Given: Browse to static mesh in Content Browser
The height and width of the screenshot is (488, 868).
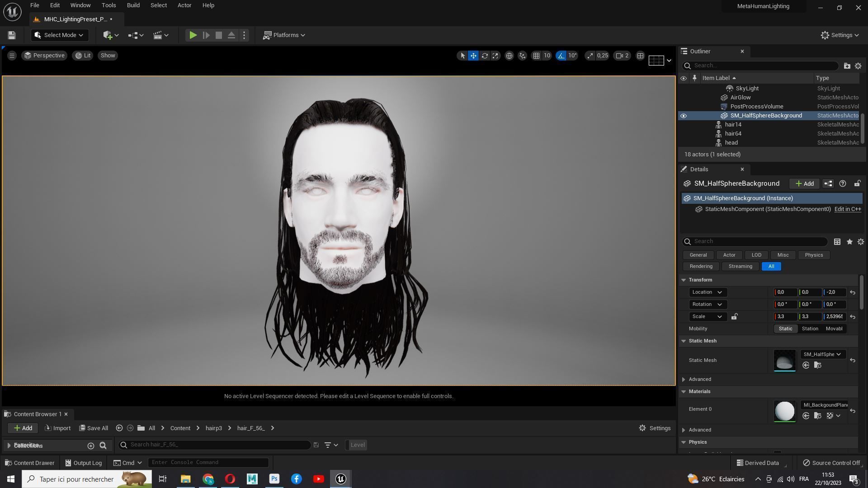Looking at the screenshot, I should [817, 366].
